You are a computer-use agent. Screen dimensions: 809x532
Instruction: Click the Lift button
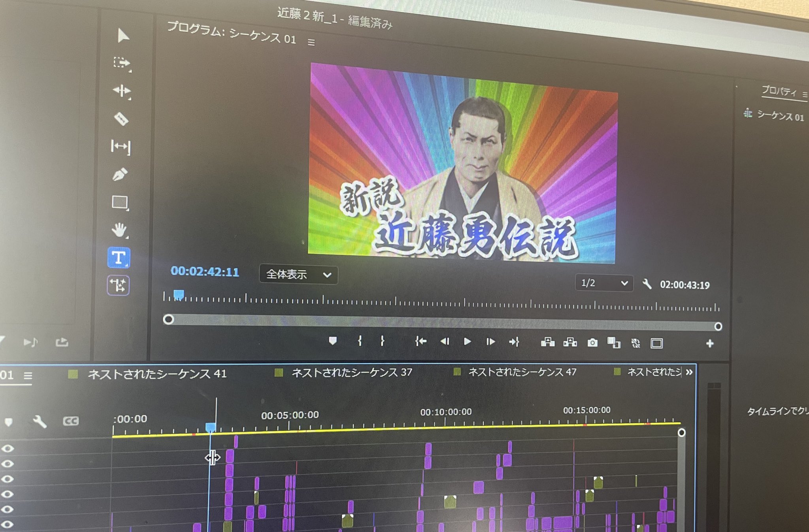(x=548, y=342)
